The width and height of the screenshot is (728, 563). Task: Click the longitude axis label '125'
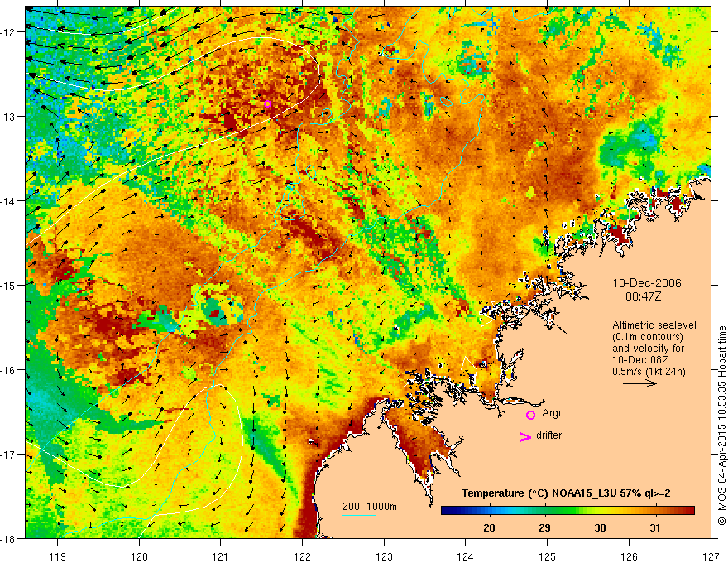(x=548, y=556)
